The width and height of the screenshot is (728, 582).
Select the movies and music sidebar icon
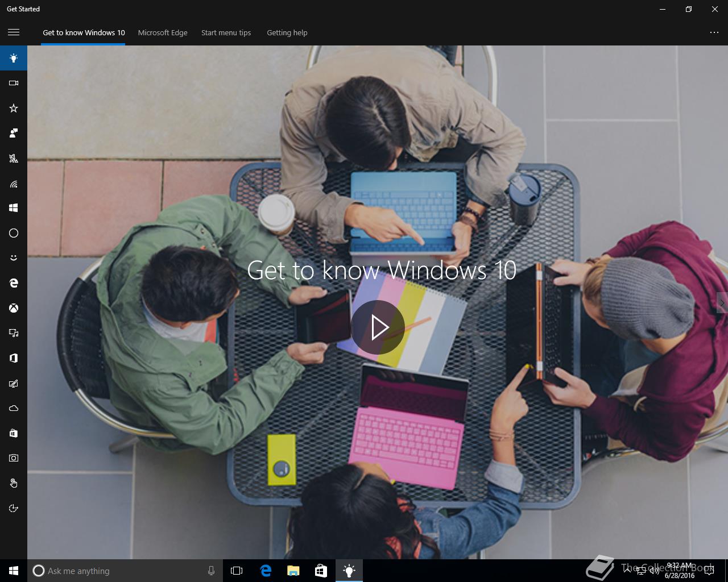14,333
